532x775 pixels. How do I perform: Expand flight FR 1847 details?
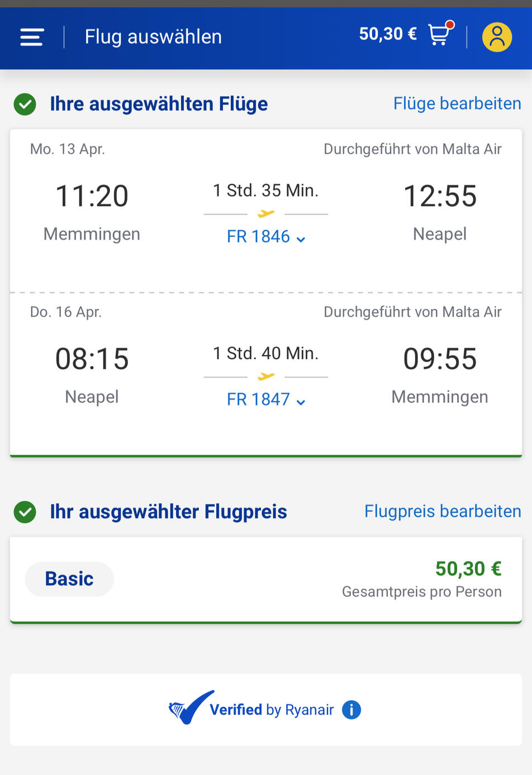[266, 400]
